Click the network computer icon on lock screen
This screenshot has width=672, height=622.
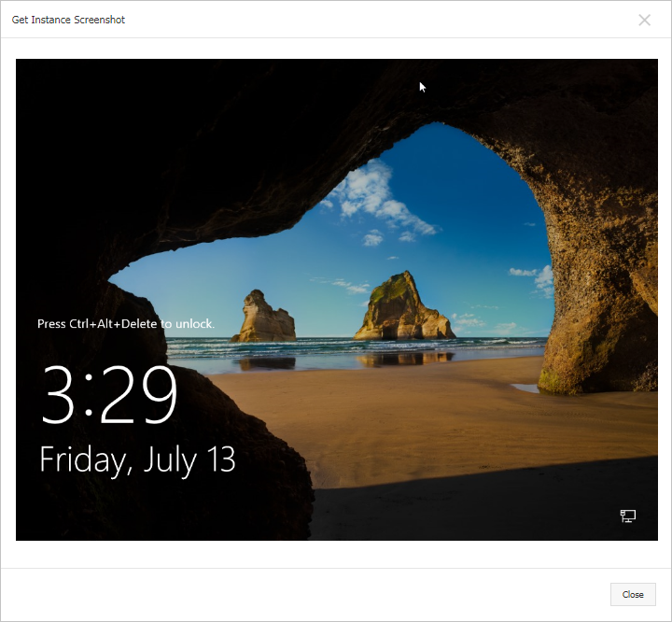coord(628,516)
